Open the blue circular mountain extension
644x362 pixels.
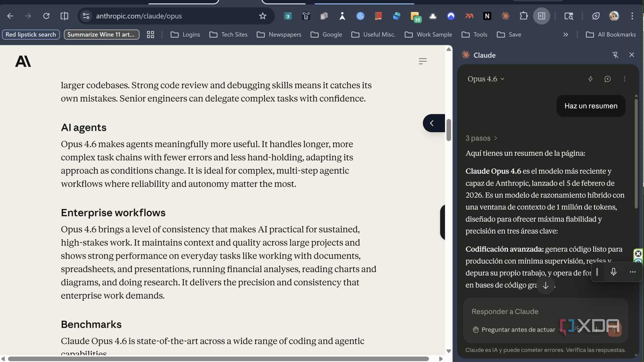tap(451, 16)
